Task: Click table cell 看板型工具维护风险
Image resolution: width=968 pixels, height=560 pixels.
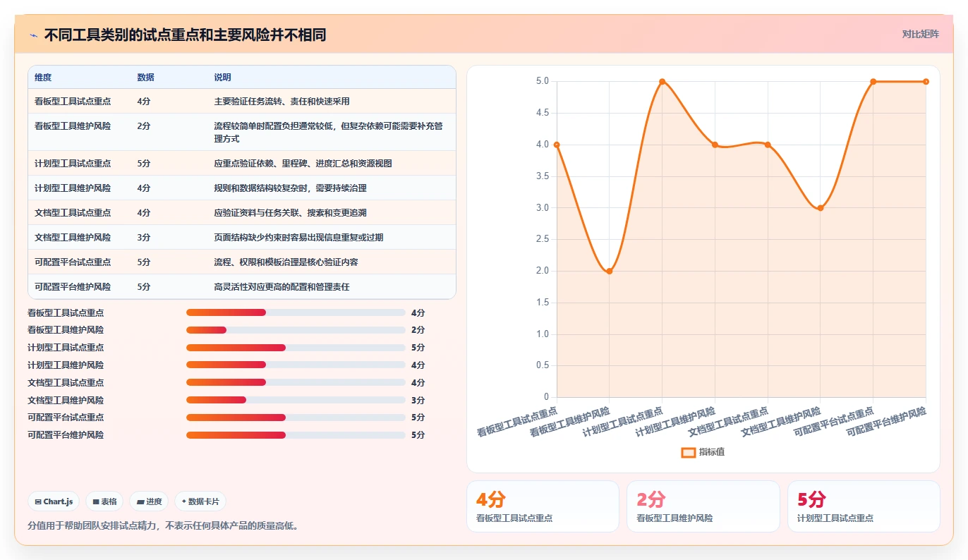Action: pos(73,126)
